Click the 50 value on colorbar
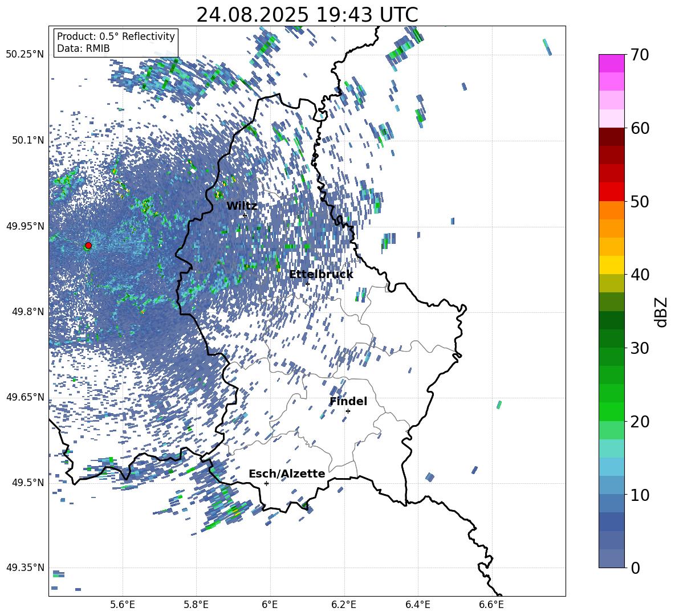The height and width of the screenshot is (616, 675). click(x=640, y=202)
